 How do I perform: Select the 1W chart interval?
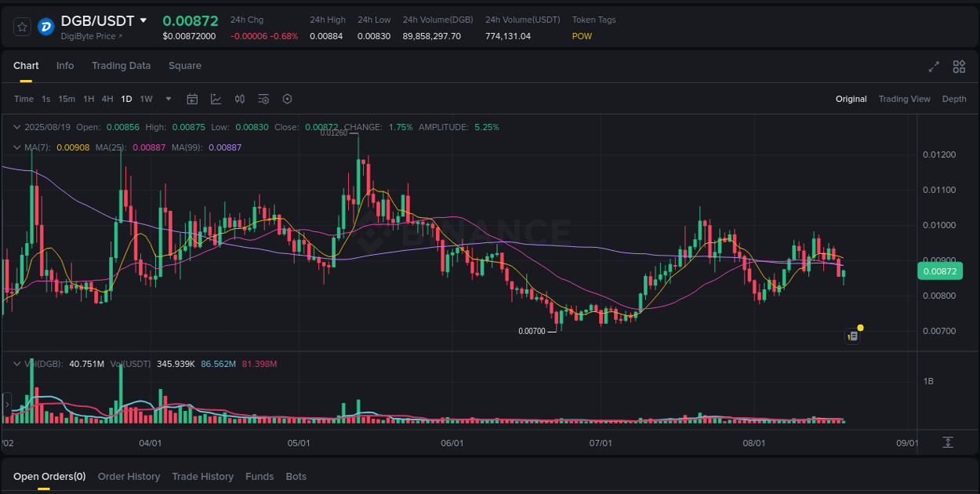click(x=146, y=99)
